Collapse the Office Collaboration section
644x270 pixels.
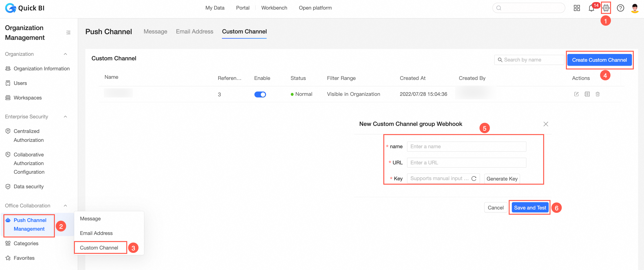[x=65, y=206]
